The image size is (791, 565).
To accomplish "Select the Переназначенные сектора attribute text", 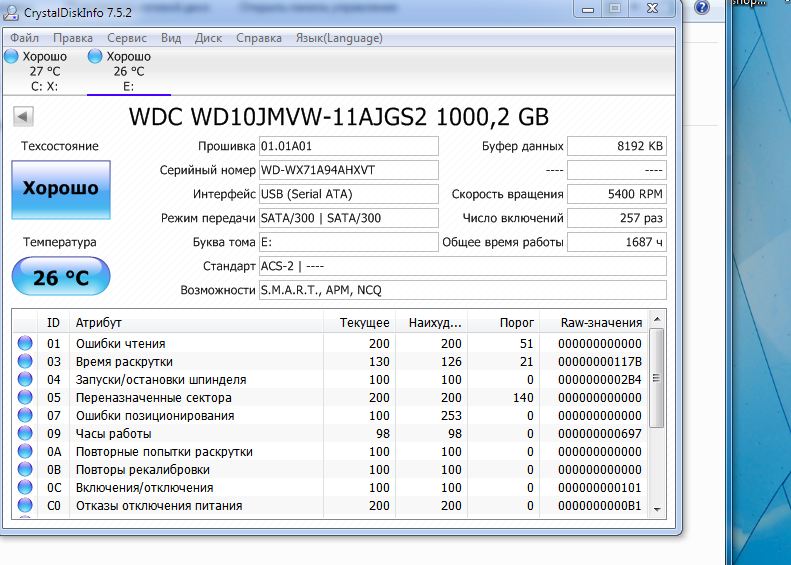I will coord(153,398).
